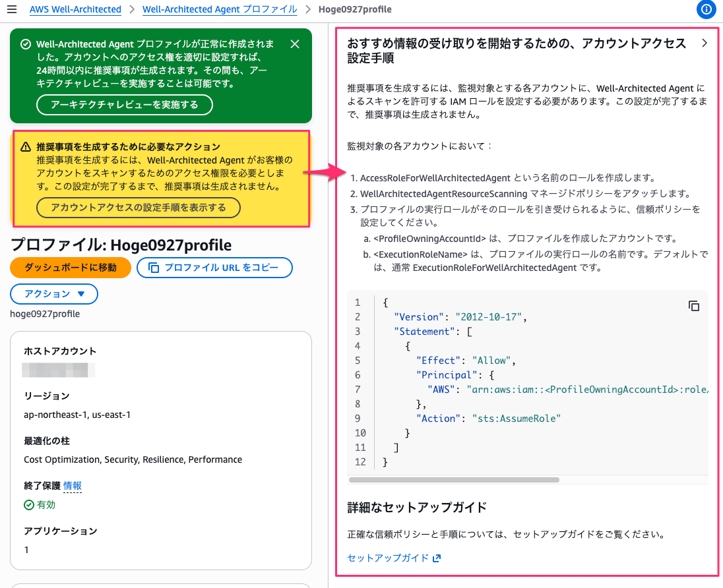Copy the profile URL
Viewport: 723px width, 588px height.
coord(214,268)
